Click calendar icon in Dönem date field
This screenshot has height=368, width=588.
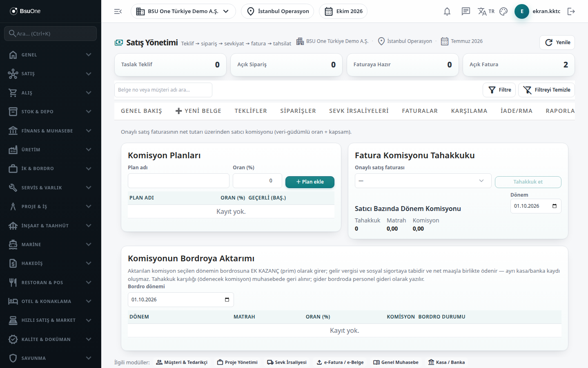(x=555, y=206)
